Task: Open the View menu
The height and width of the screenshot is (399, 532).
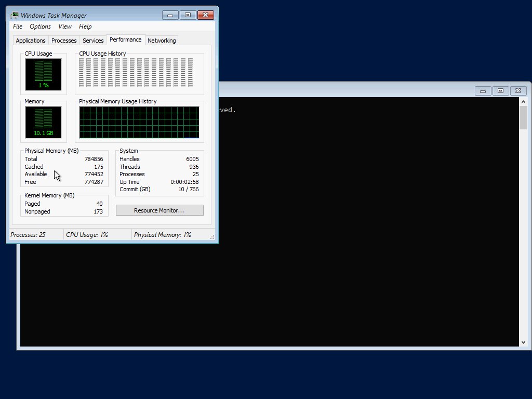Action: coord(65,26)
